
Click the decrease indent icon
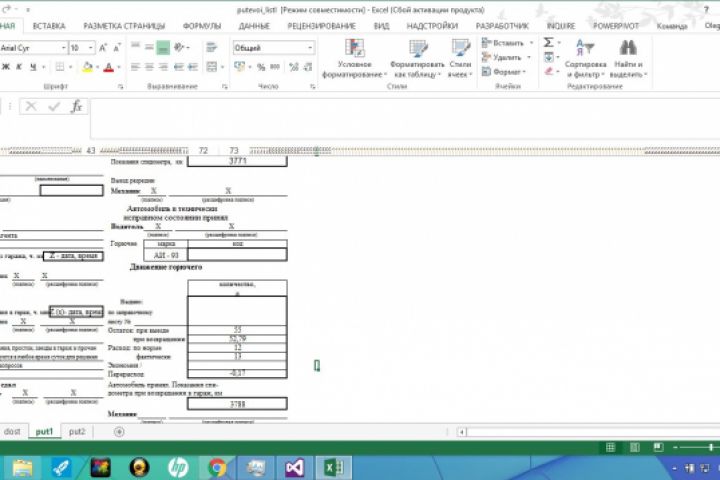click(179, 67)
